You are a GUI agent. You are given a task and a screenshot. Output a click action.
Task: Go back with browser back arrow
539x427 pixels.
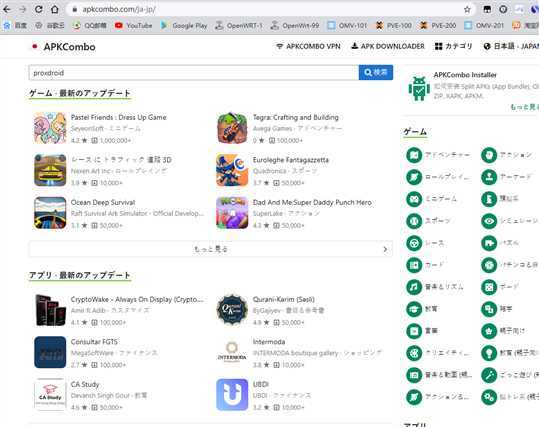7,9
